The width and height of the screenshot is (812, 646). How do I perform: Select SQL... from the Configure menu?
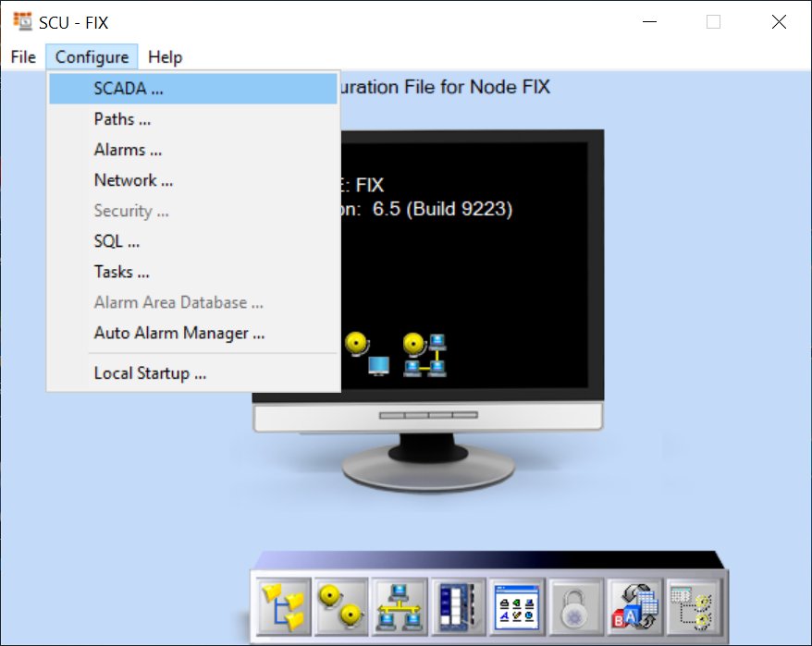(x=193, y=241)
